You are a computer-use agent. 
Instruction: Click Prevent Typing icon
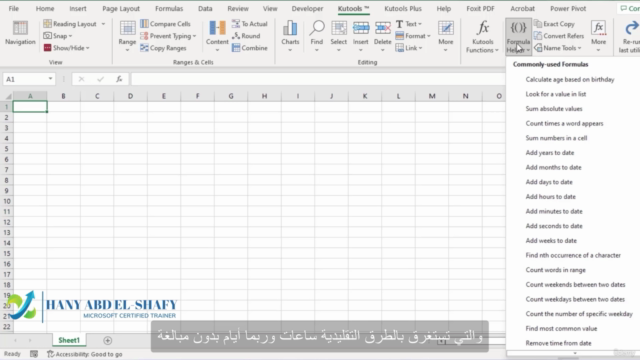click(144, 36)
